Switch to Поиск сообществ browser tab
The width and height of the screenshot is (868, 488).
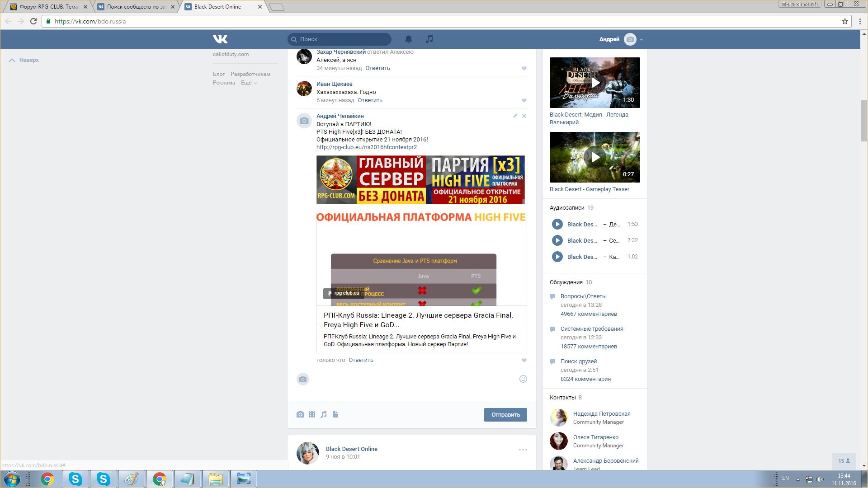[136, 7]
